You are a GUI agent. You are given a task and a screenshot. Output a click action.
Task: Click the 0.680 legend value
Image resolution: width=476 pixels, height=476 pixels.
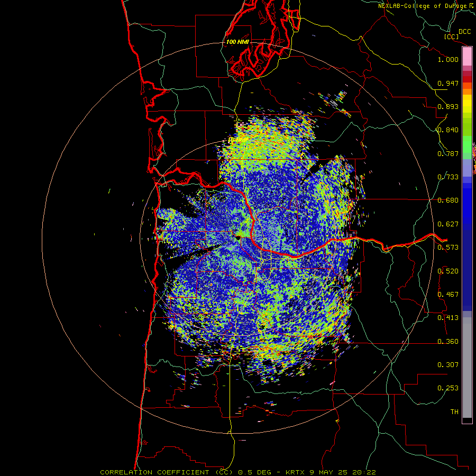pos(448,200)
